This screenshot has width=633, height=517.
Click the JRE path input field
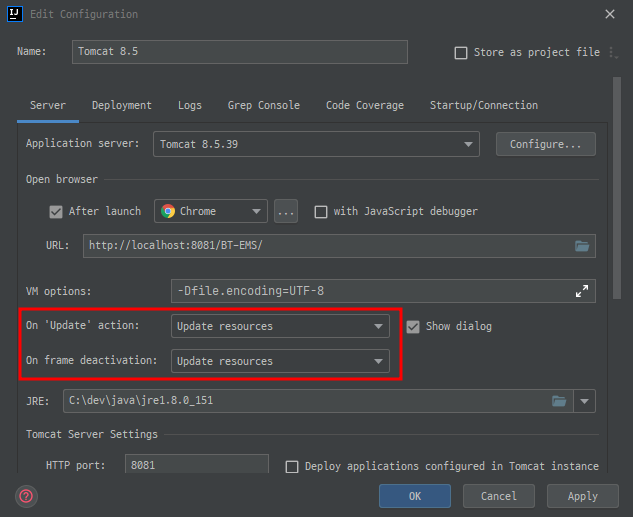(318, 401)
